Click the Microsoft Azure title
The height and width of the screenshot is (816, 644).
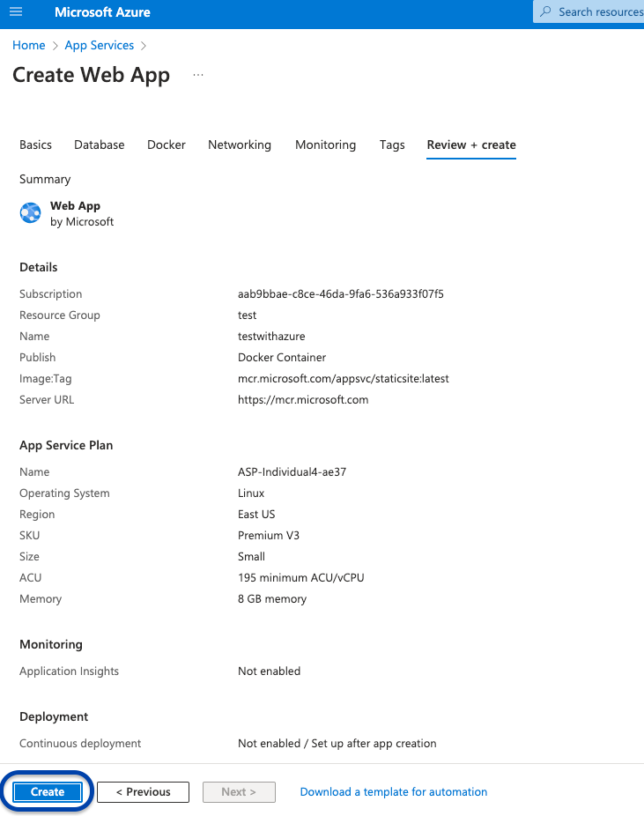coord(102,12)
